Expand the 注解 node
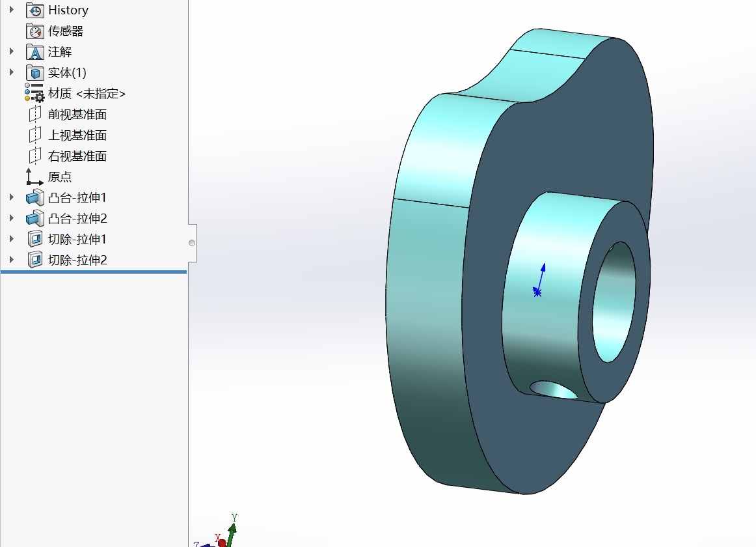Image resolution: width=756 pixels, height=547 pixels. (x=12, y=51)
